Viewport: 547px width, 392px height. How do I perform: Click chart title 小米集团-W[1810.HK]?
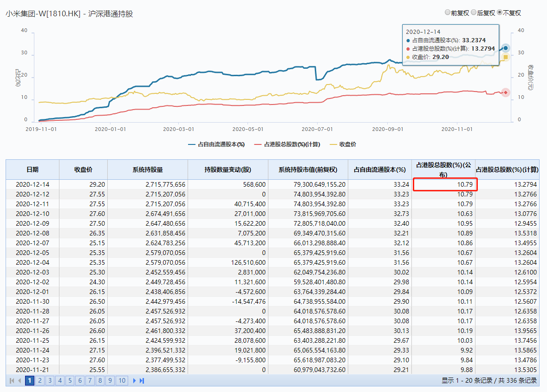pos(43,14)
